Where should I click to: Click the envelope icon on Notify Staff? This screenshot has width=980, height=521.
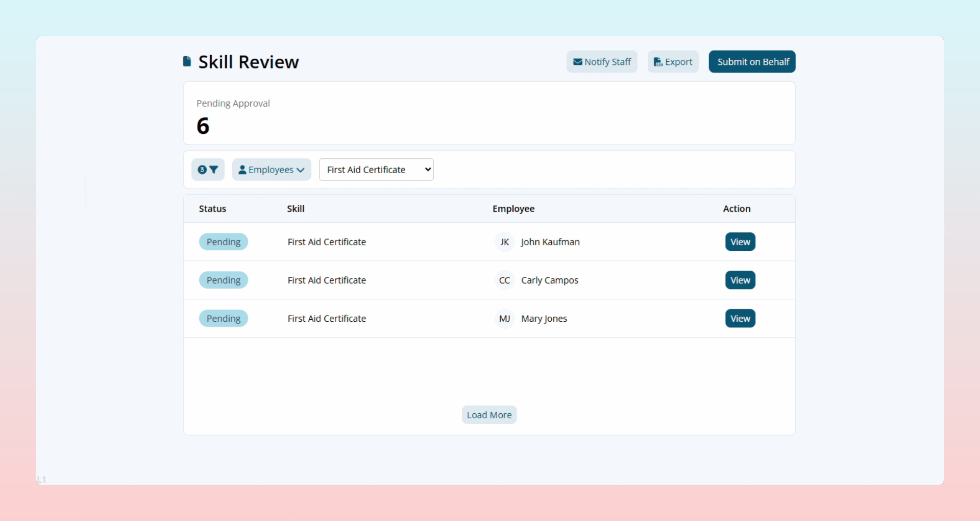click(577, 61)
